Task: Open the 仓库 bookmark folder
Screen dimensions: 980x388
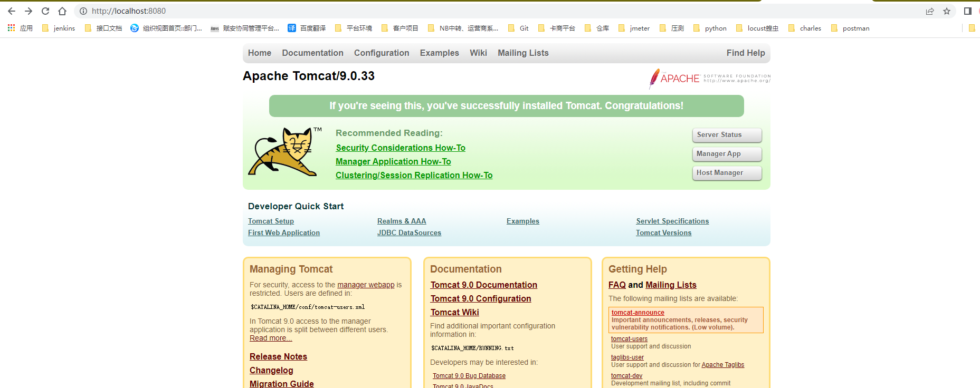Action: click(597, 28)
